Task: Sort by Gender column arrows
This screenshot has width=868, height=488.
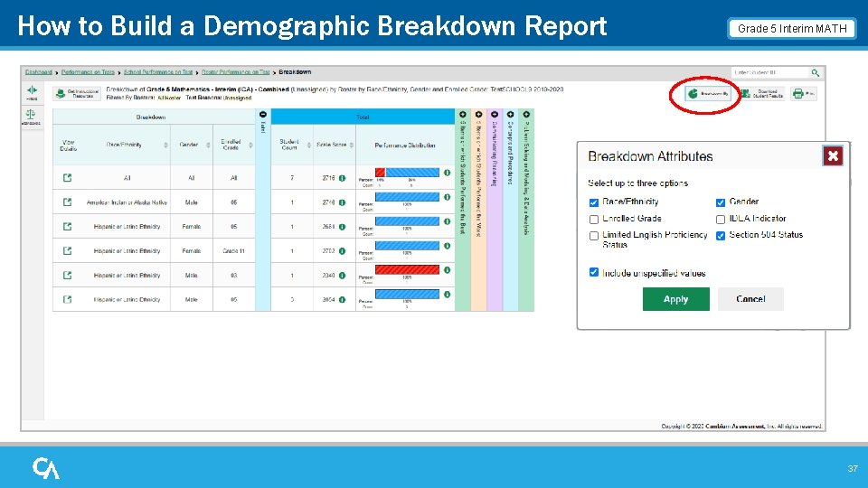Action: [x=208, y=145]
